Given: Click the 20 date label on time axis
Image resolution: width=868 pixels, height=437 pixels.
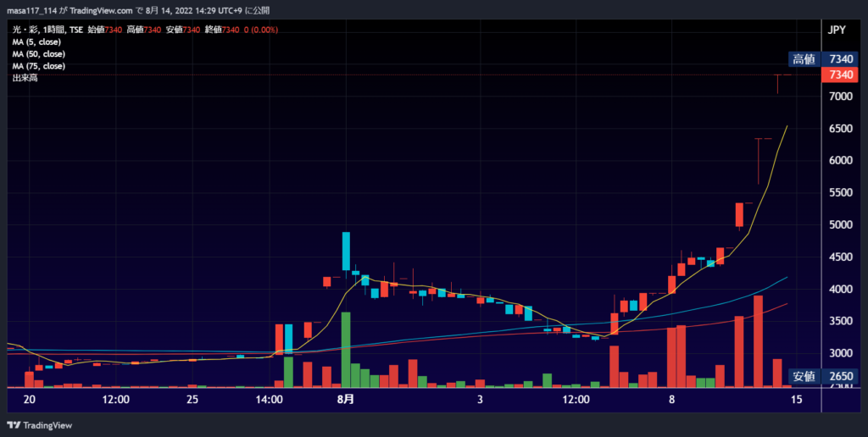Looking at the screenshot, I should [30, 400].
